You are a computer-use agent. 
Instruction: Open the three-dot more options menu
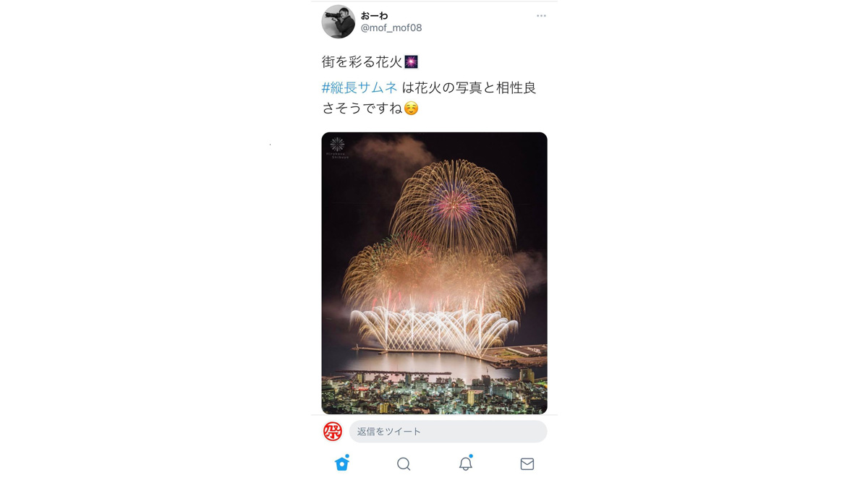(541, 16)
